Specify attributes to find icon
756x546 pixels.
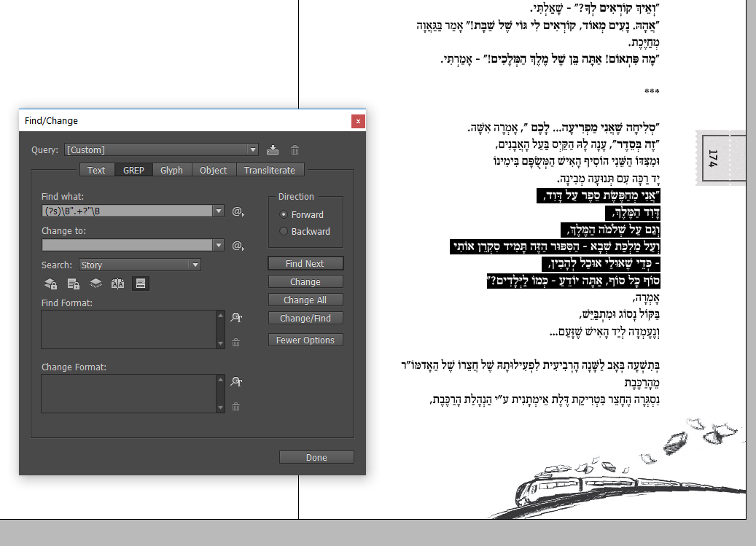click(236, 318)
